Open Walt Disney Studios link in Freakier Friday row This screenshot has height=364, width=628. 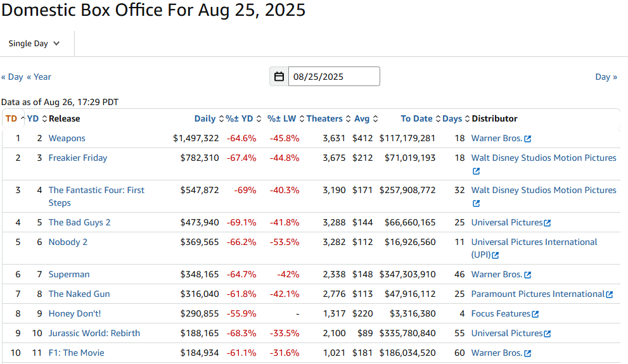(544, 158)
